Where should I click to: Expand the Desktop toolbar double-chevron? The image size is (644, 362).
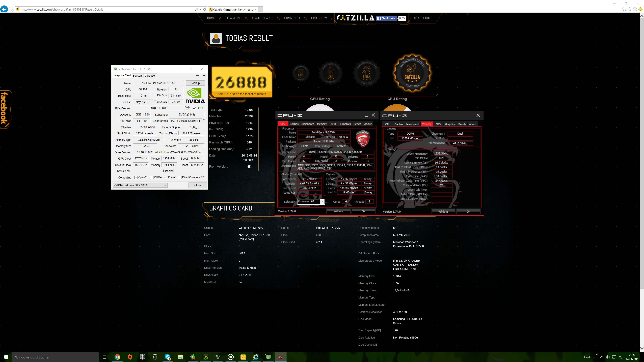(x=597, y=354)
